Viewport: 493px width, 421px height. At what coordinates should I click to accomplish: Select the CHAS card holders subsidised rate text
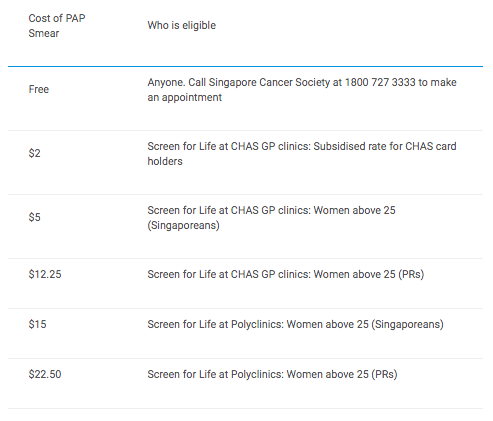point(302,154)
